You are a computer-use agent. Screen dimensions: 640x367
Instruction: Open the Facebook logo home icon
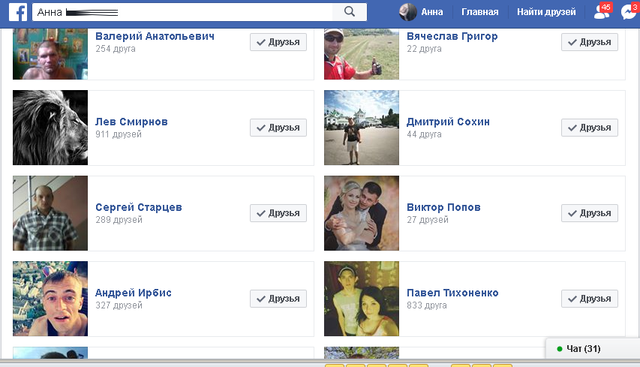18,12
